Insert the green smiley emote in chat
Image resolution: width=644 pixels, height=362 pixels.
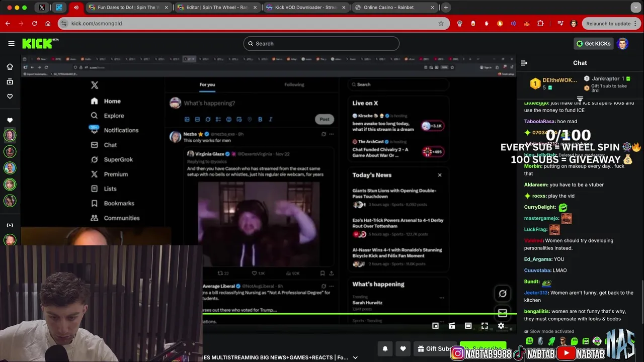tap(529, 341)
